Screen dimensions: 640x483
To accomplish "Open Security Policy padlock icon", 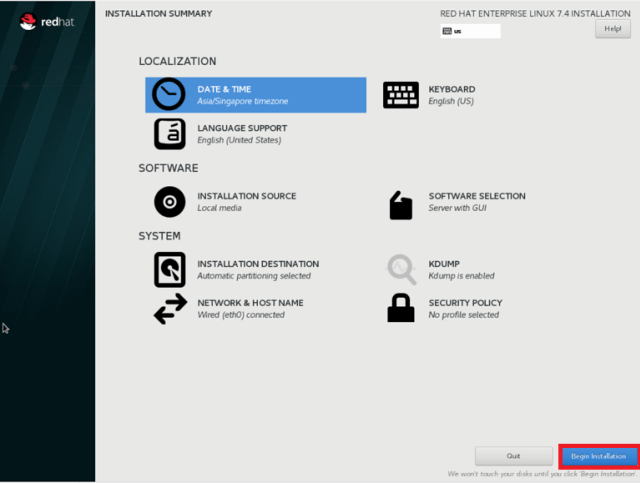I will click(x=401, y=308).
